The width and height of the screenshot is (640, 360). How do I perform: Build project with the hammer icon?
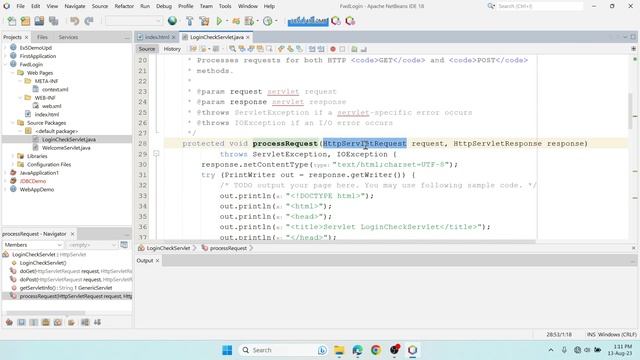pyautogui.click(x=189, y=21)
